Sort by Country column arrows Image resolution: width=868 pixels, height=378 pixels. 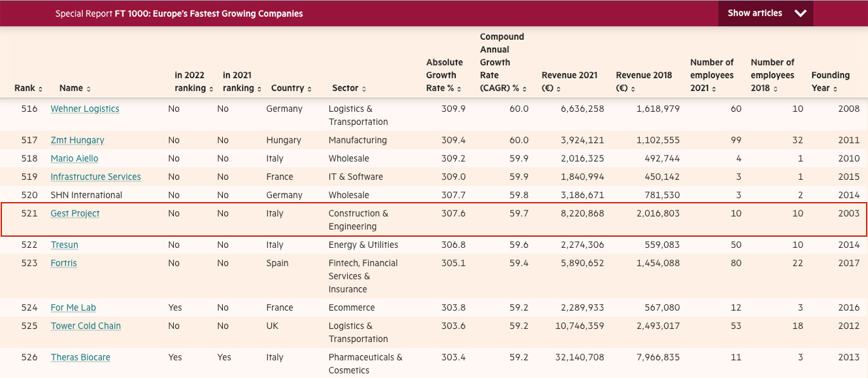[310, 89]
